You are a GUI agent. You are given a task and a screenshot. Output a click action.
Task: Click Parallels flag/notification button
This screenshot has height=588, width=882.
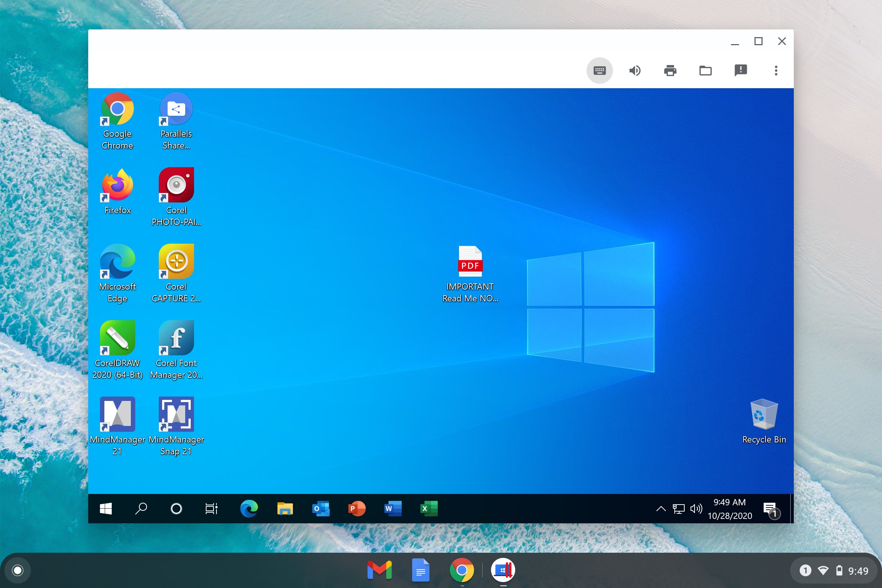(x=739, y=70)
